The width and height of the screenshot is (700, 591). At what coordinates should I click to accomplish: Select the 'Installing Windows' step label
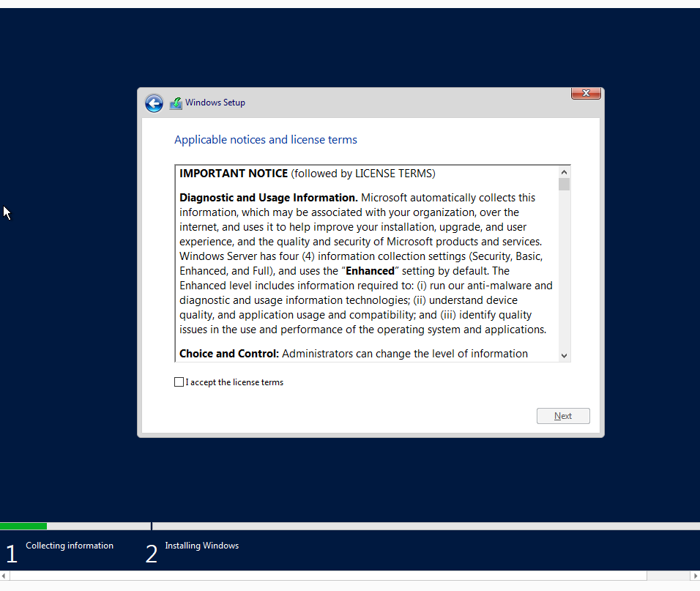pyautogui.click(x=202, y=546)
